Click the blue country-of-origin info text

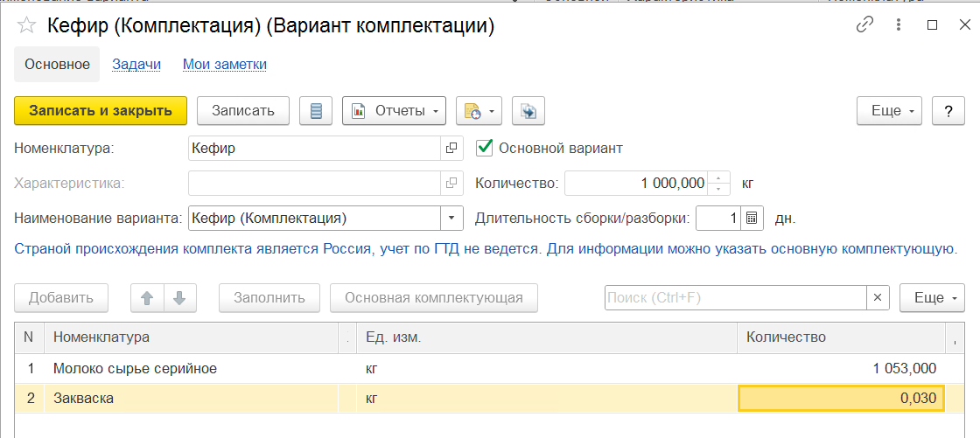[x=486, y=249]
